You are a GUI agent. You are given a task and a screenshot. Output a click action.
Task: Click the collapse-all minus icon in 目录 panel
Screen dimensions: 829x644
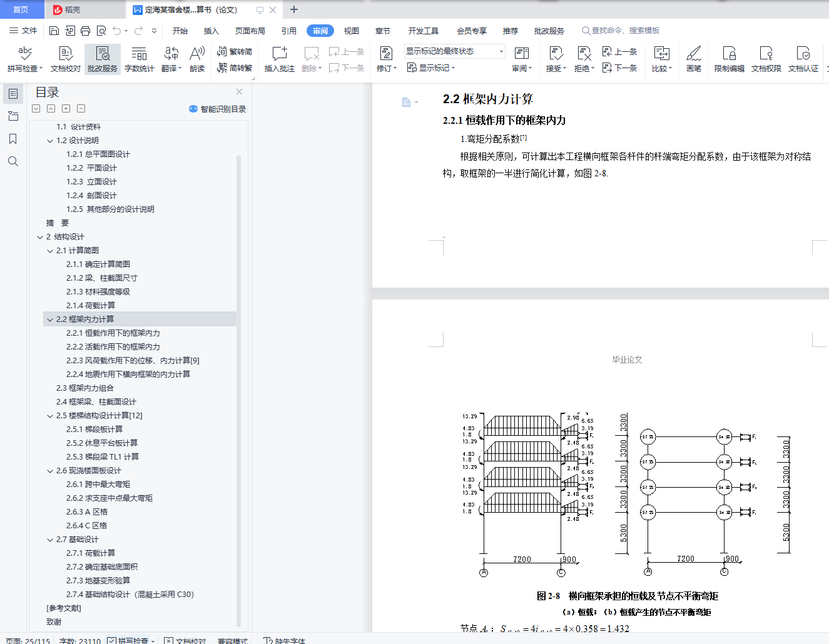point(81,109)
